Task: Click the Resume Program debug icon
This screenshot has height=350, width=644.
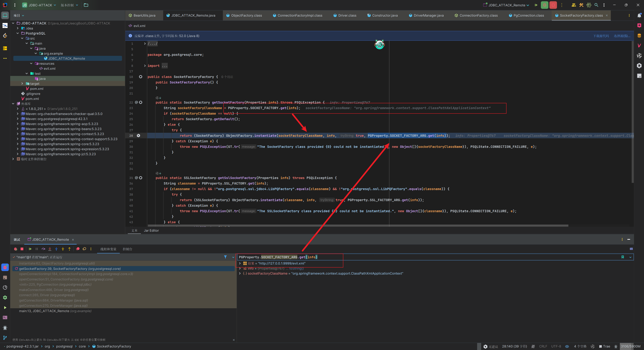Action: coord(30,249)
